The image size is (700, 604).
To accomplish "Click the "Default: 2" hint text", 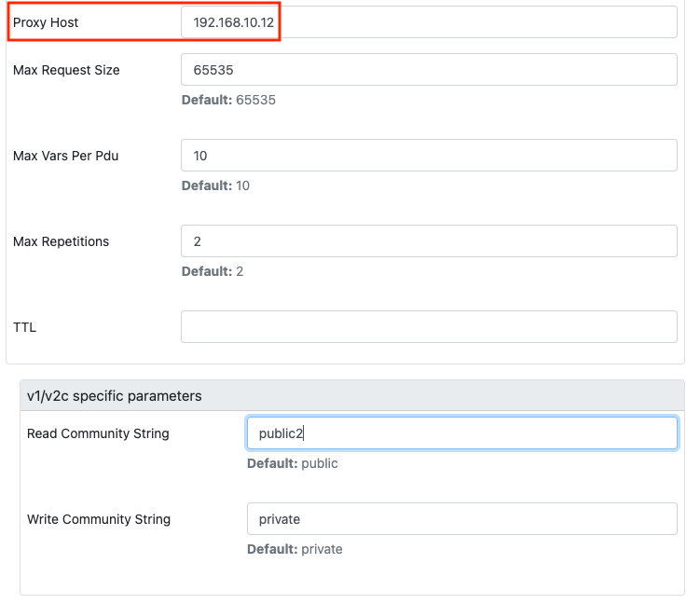I will click(213, 271).
